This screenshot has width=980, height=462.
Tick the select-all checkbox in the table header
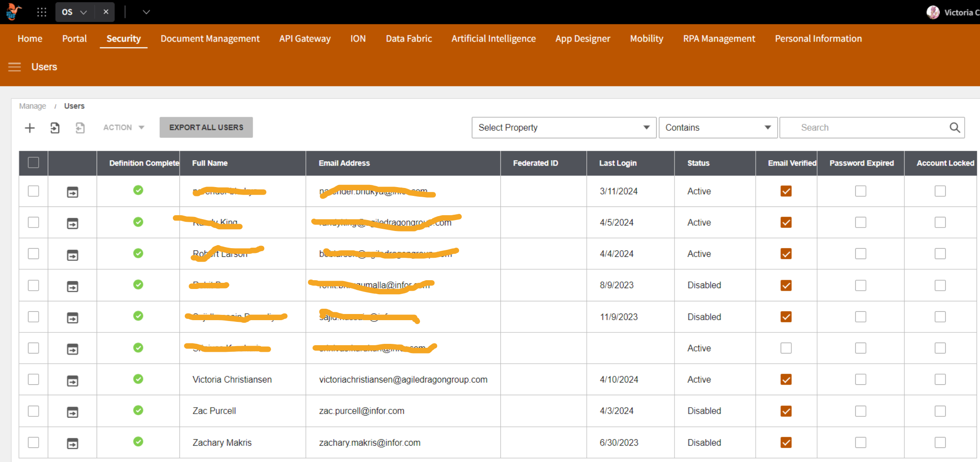pyautogui.click(x=33, y=162)
